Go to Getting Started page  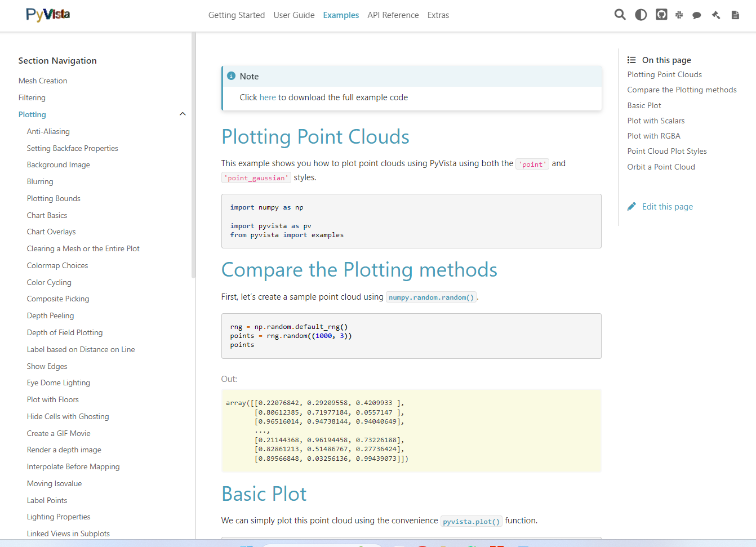tap(236, 15)
